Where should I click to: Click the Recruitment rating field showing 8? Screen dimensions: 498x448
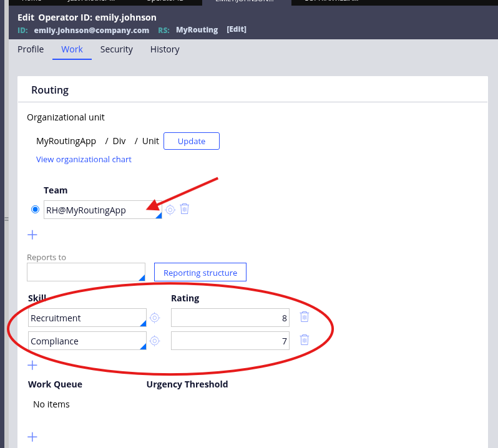coord(230,318)
